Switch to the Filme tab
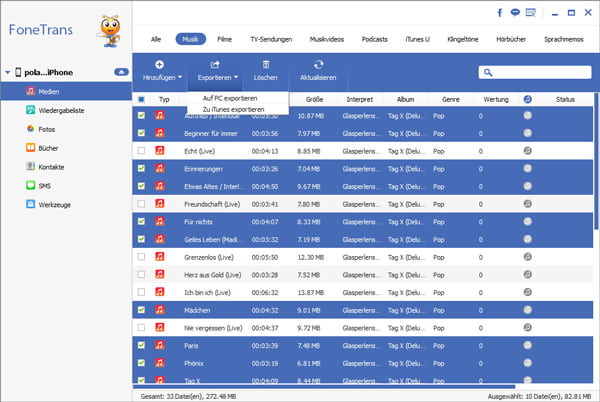 [x=225, y=38]
